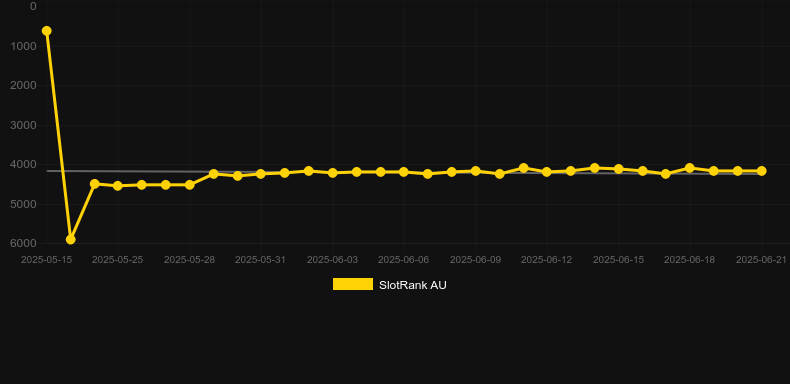Click the data point for 2025-06-09
The image size is (790, 384).
(476, 171)
